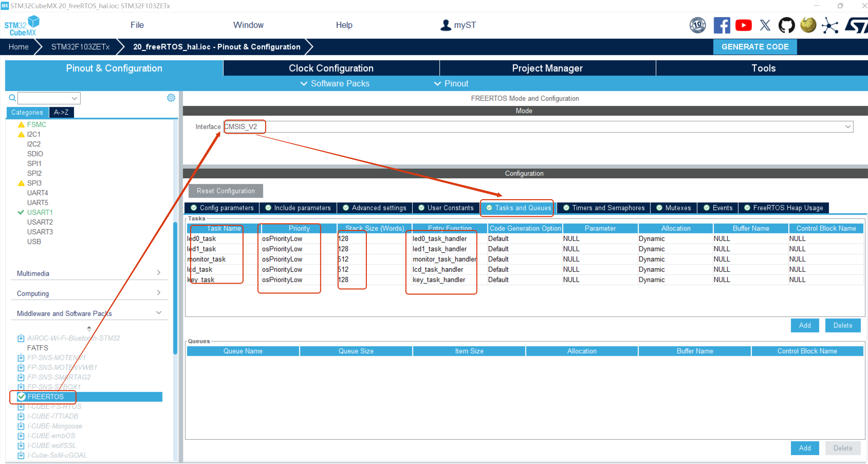Open the Facebook icon in header
This screenshot has height=464, width=868.
(722, 25)
